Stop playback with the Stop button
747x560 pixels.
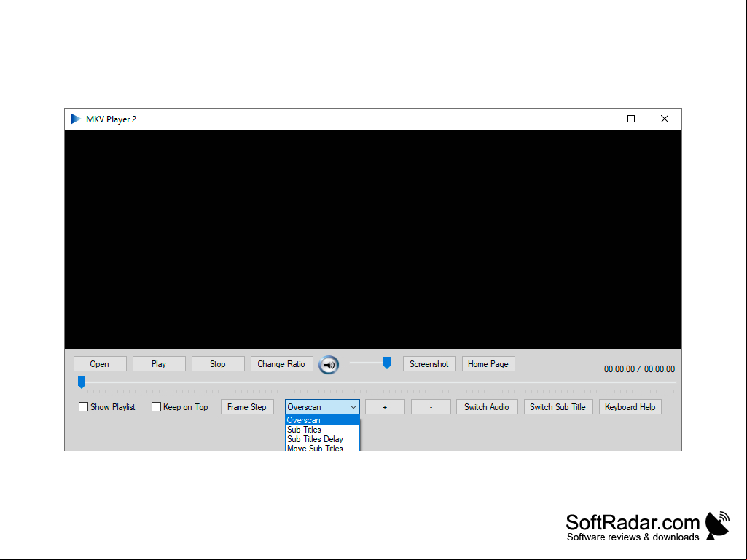[x=218, y=364]
